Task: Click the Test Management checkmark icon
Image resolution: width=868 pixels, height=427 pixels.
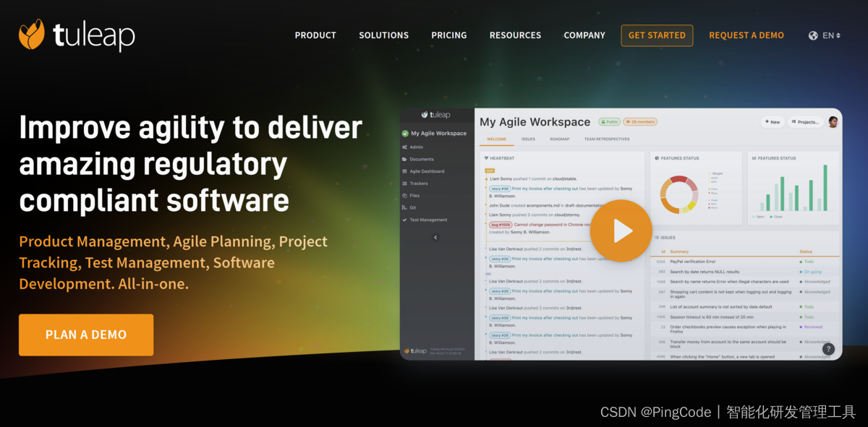Action: (404, 220)
